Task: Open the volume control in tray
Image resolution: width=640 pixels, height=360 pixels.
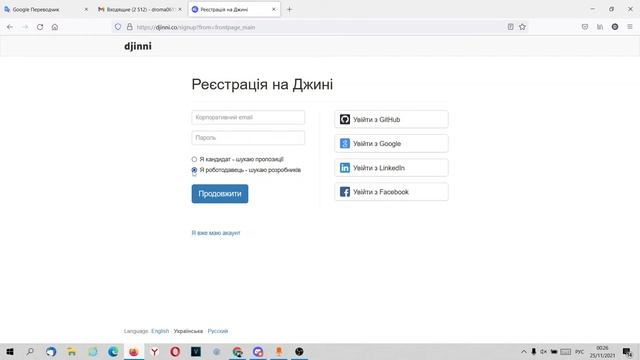Action: tap(544, 351)
